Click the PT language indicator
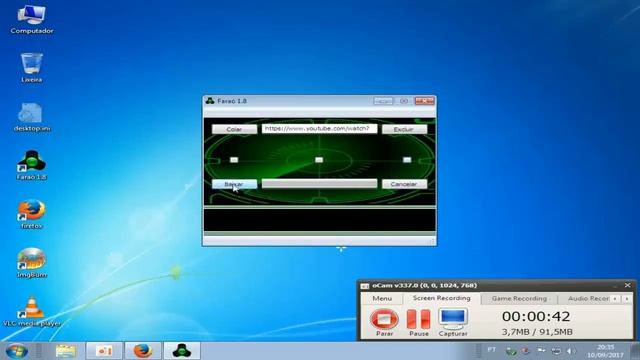 click(492, 350)
